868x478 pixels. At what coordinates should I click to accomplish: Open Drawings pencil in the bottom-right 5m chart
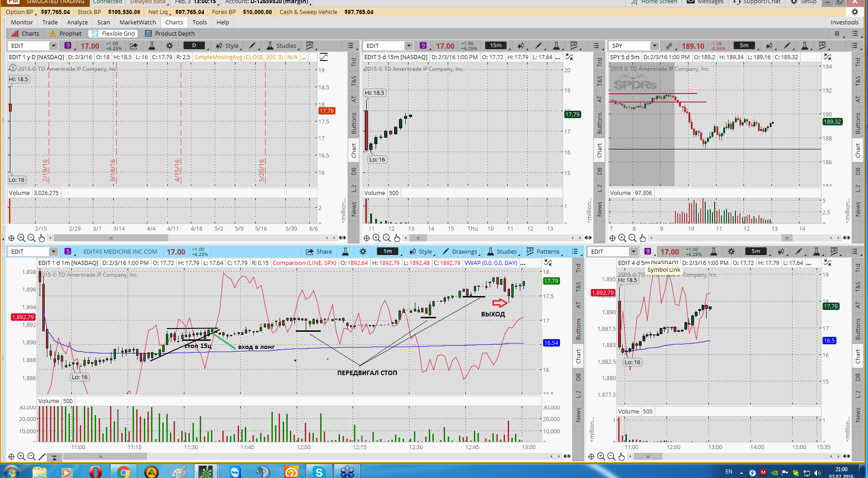pyautogui.click(x=799, y=251)
